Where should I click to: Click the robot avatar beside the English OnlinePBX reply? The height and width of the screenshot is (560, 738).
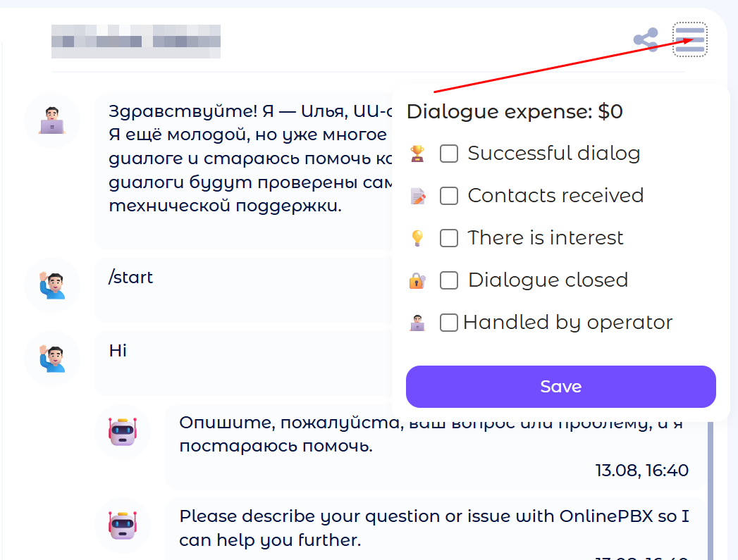point(123,525)
